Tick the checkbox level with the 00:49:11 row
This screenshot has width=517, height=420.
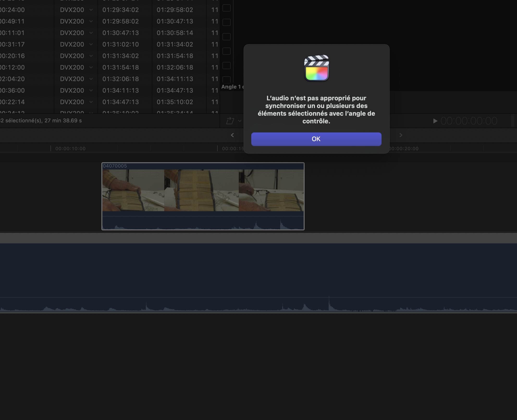point(226,22)
